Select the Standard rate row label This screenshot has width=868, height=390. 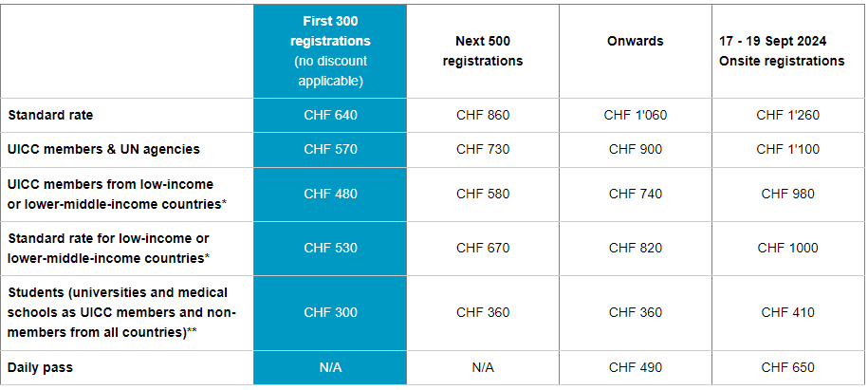coord(50,116)
